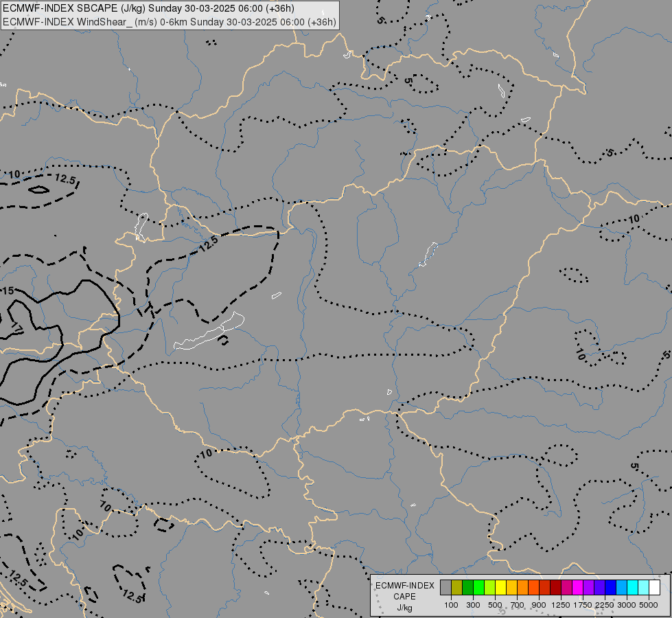
Task: Click the 'J/kg' legend unit label
Action: (404, 608)
